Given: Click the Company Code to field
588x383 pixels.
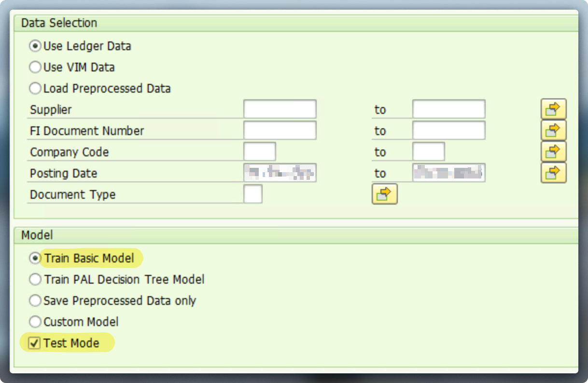Looking at the screenshot, I should pos(429,151).
